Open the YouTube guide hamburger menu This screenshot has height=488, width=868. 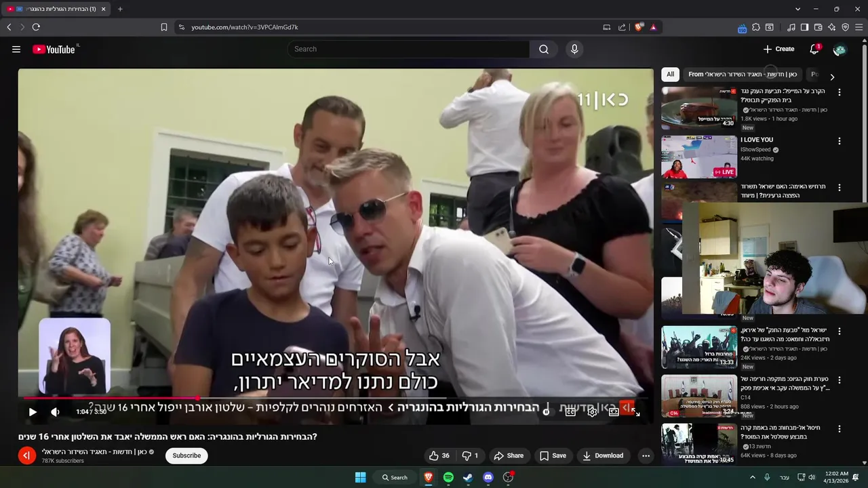coord(16,49)
